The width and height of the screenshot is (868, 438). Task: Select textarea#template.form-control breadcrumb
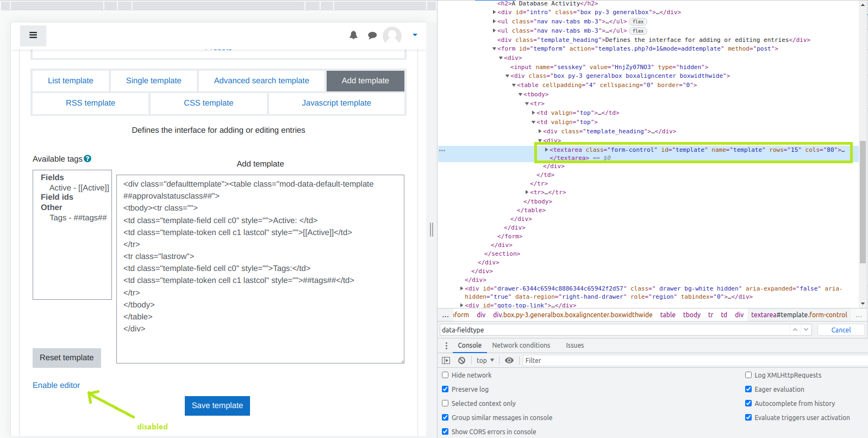(x=799, y=315)
